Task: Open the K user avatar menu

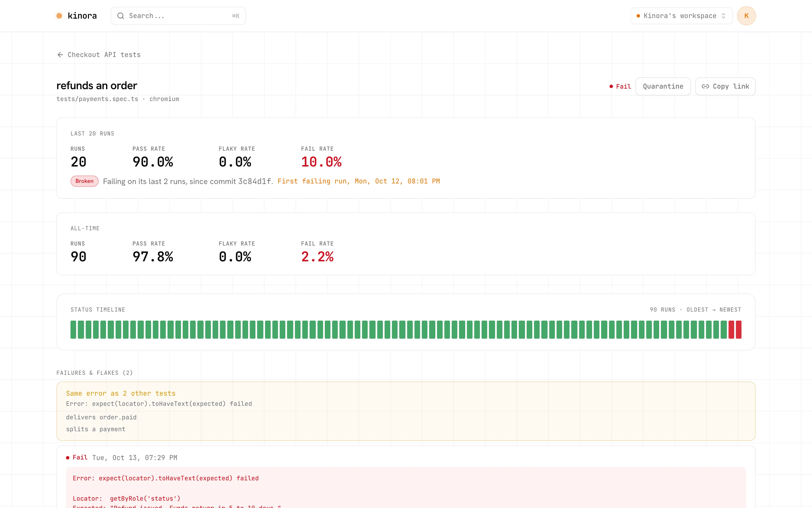Action: pyautogui.click(x=746, y=16)
